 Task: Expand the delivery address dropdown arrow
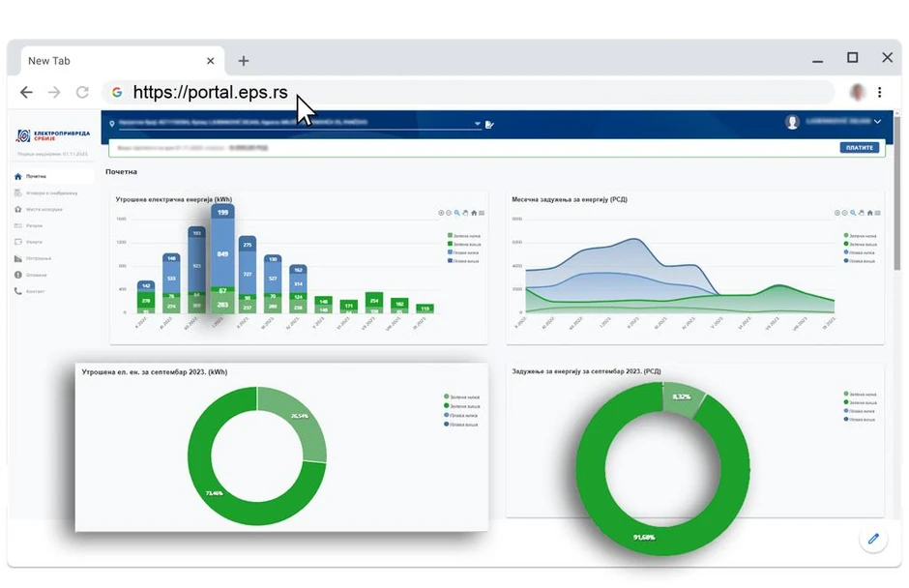(x=477, y=124)
